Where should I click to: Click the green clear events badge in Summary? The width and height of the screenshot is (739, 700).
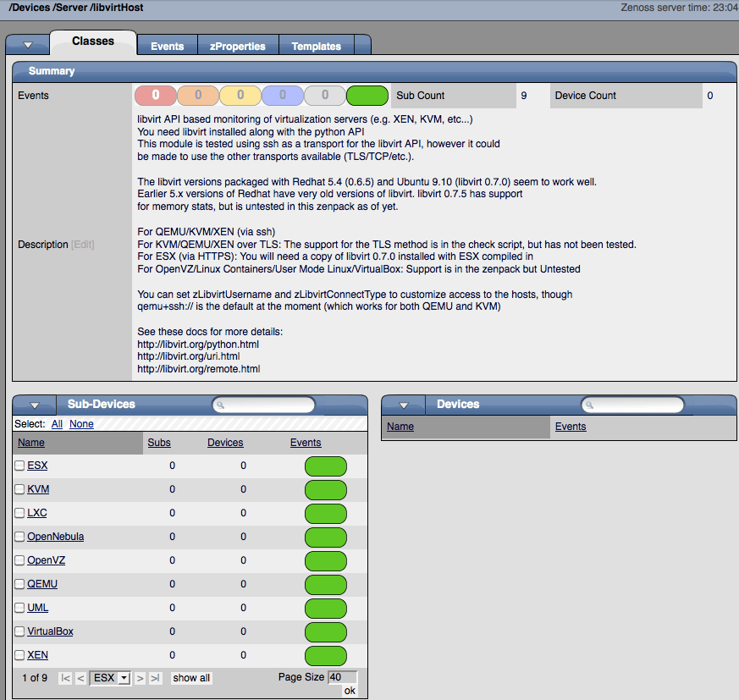367,96
